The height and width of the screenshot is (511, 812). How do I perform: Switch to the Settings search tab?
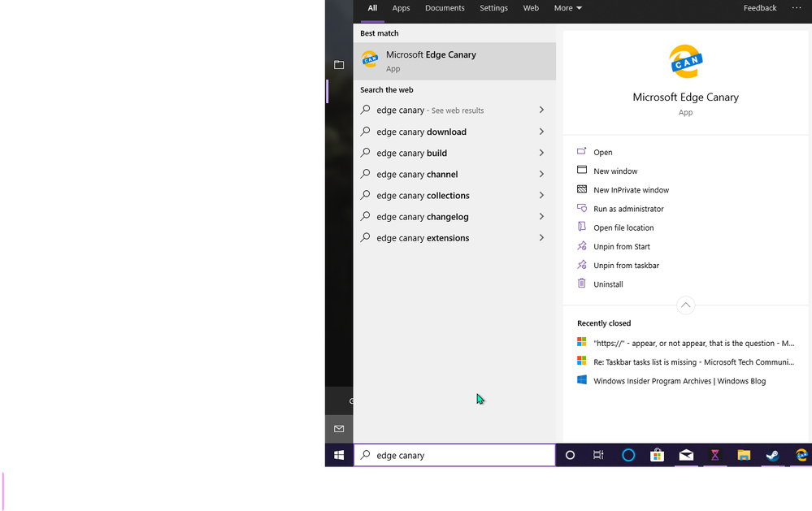point(493,8)
